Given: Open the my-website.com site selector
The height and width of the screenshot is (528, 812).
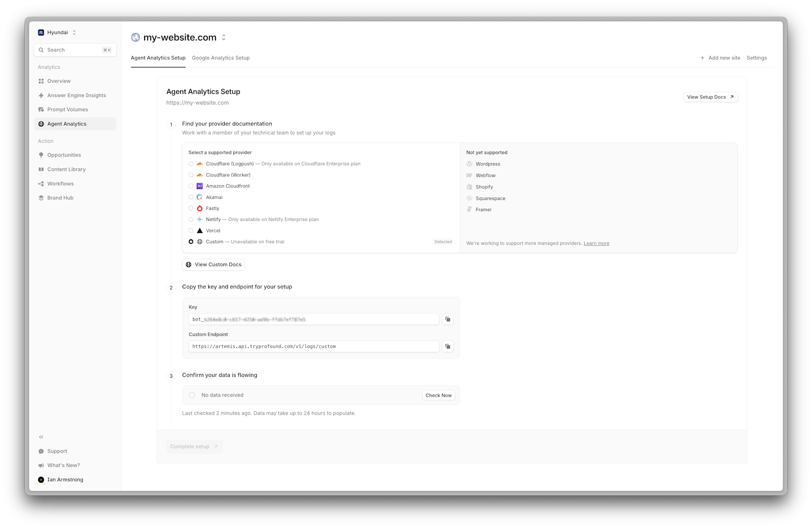Looking at the screenshot, I should tap(223, 37).
